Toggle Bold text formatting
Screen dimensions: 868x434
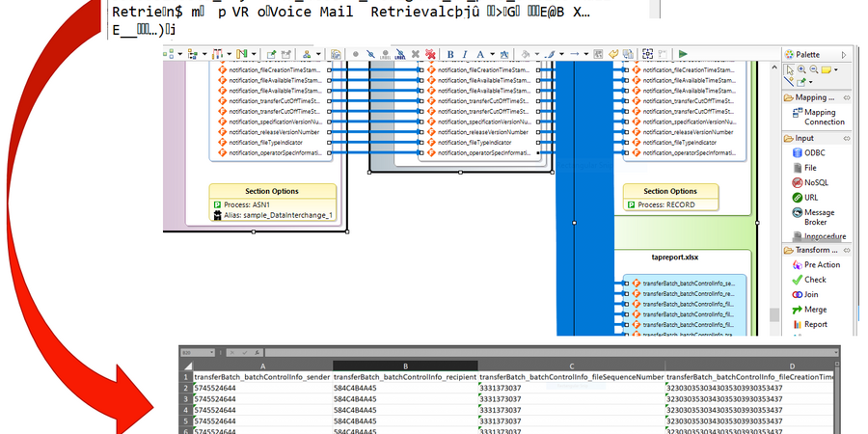450,54
